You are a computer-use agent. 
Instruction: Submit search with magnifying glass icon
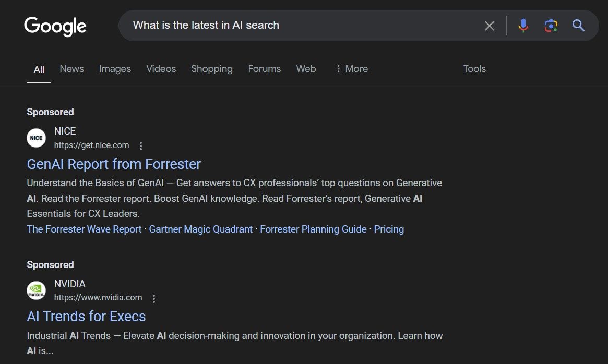tap(578, 26)
